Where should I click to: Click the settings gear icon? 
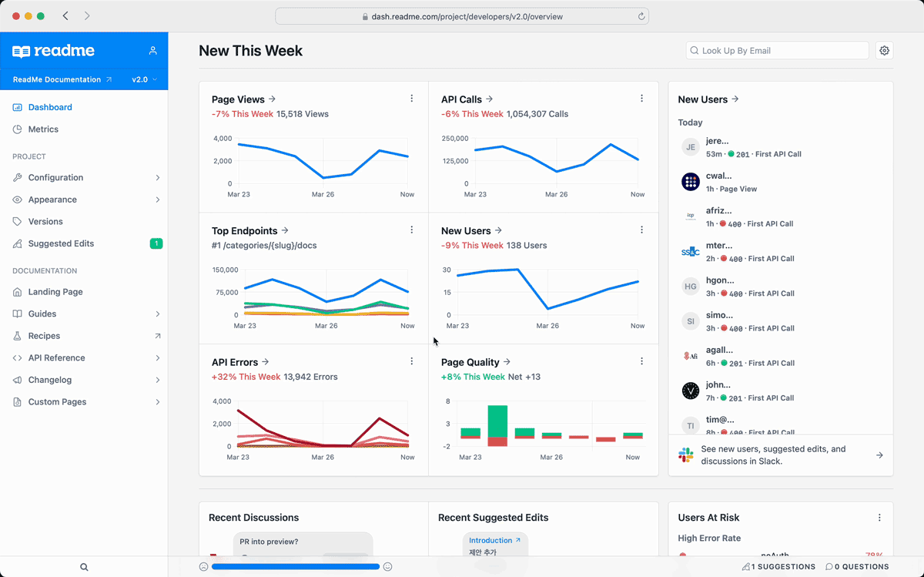click(x=885, y=51)
